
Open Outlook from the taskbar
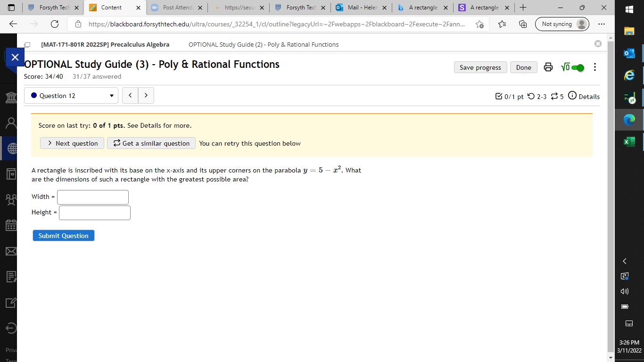pyautogui.click(x=629, y=53)
